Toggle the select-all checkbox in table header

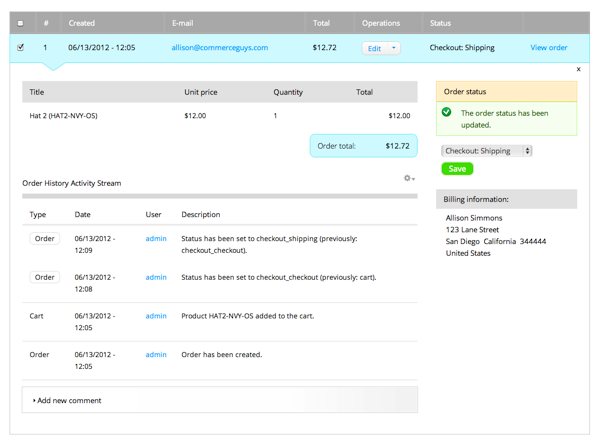(21, 23)
